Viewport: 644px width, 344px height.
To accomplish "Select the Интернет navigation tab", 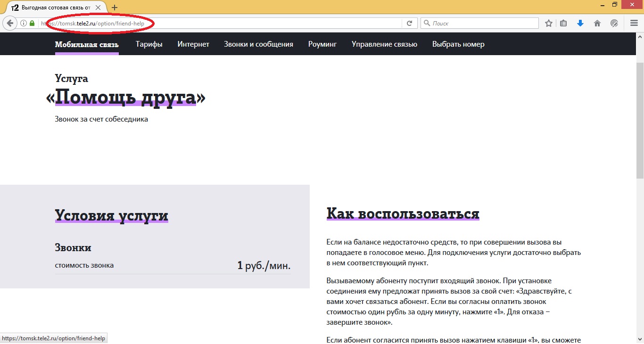I will point(193,43).
